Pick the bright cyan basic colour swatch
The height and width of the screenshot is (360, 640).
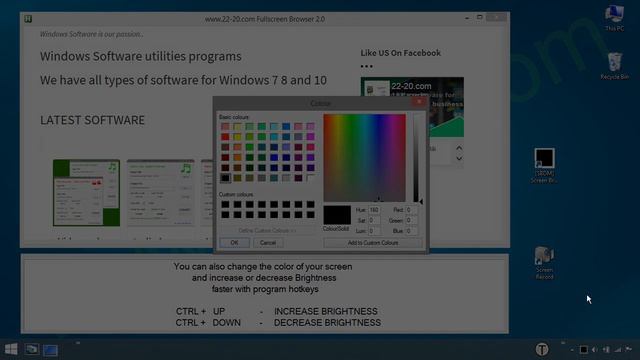click(274, 137)
